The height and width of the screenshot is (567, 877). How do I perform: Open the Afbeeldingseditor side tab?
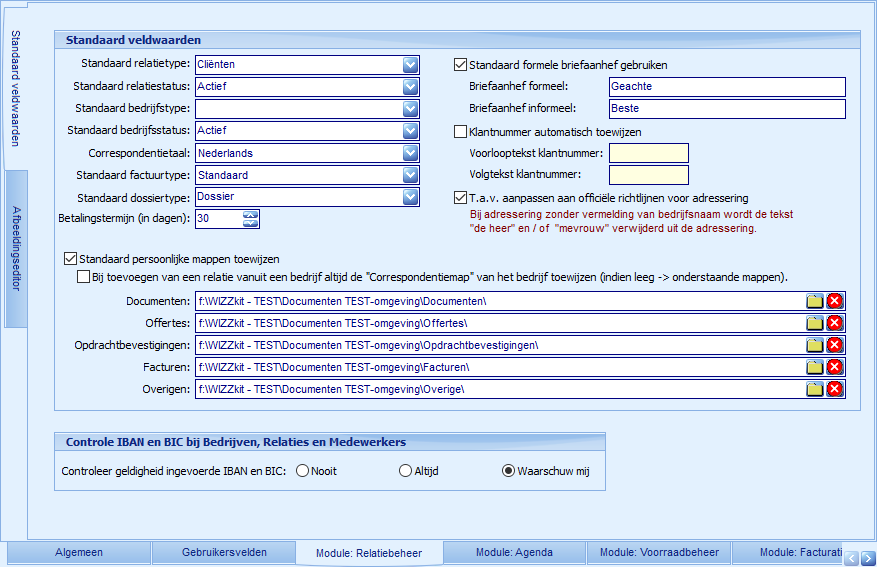coord(15,249)
